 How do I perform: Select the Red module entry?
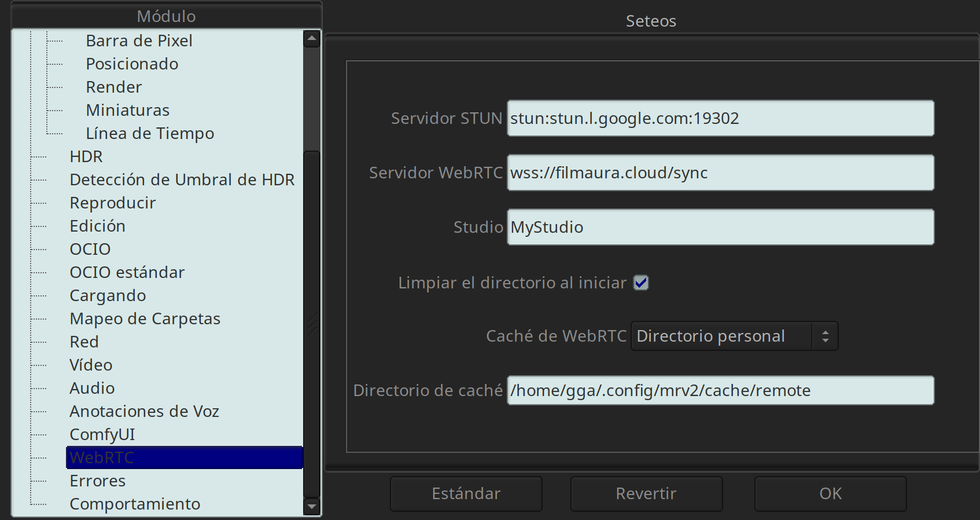point(84,342)
